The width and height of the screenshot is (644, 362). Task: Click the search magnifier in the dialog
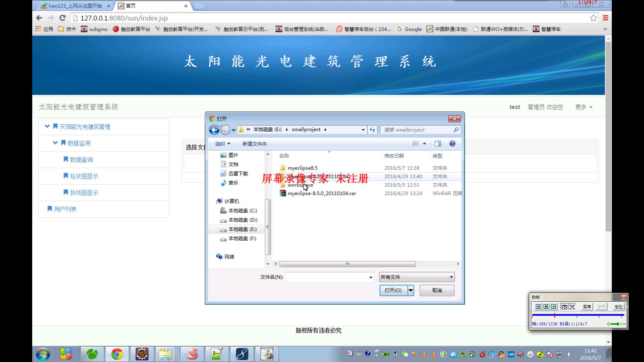[x=456, y=130]
